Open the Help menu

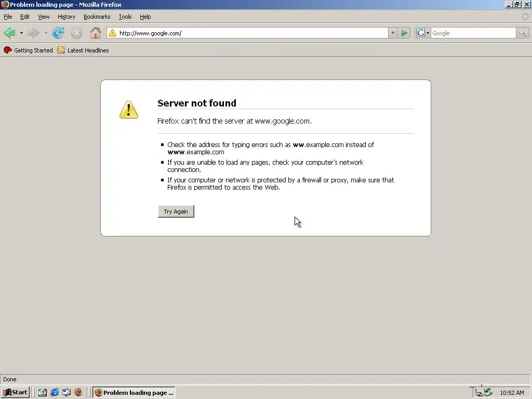[x=145, y=17]
